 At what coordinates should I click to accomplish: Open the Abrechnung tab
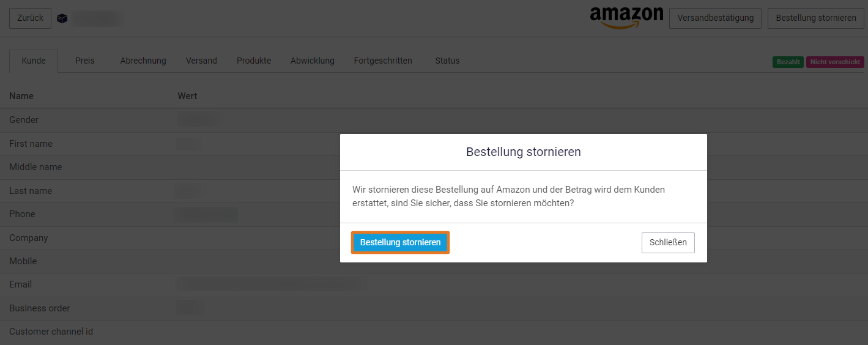[x=143, y=61]
